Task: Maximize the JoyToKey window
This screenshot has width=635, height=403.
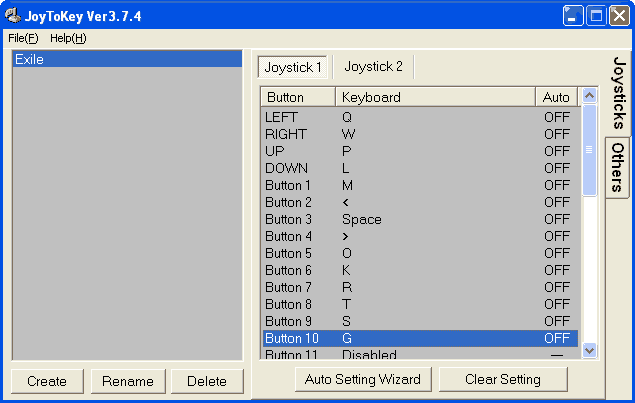Action: pyautogui.click(x=596, y=16)
